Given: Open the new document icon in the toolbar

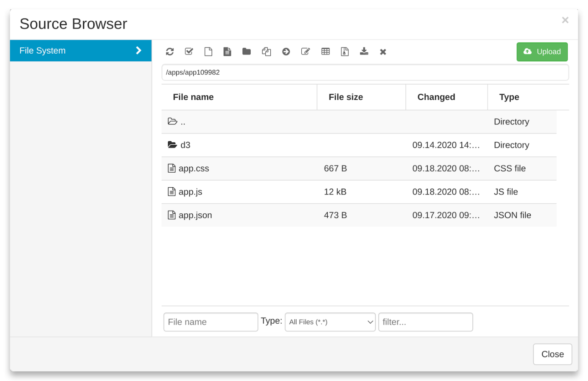Looking at the screenshot, I should (227, 52).
